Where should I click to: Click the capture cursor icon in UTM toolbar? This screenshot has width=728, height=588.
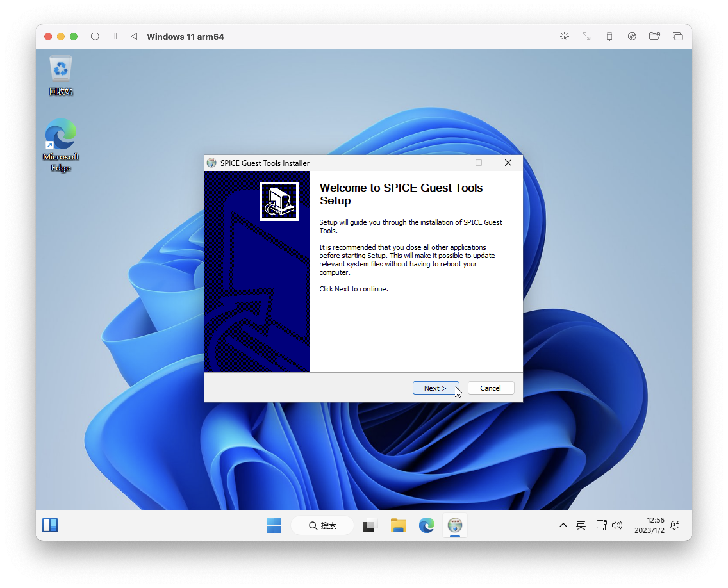click(x=564, y=36)
